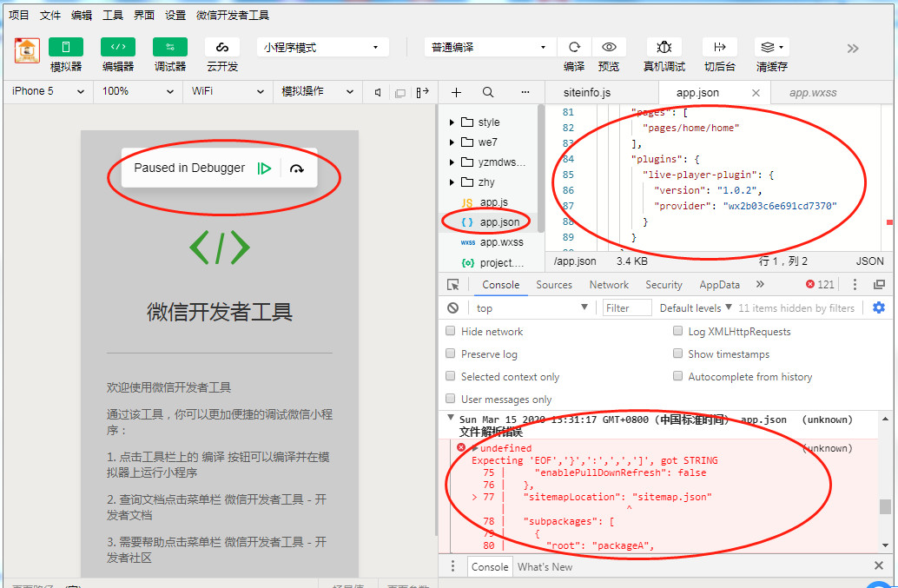This screenshot has height=588, width=898.
Task: Open the Default levels dropdown
Action: pos(696,308)
